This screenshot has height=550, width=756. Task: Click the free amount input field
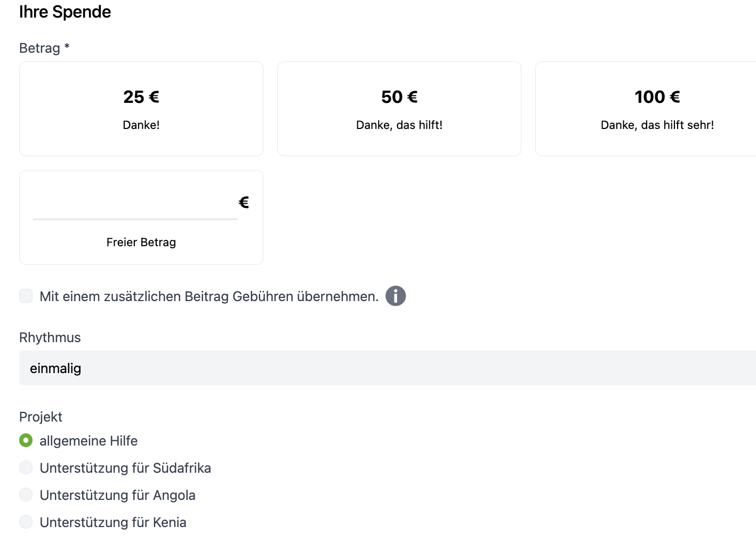click(135, 203)
